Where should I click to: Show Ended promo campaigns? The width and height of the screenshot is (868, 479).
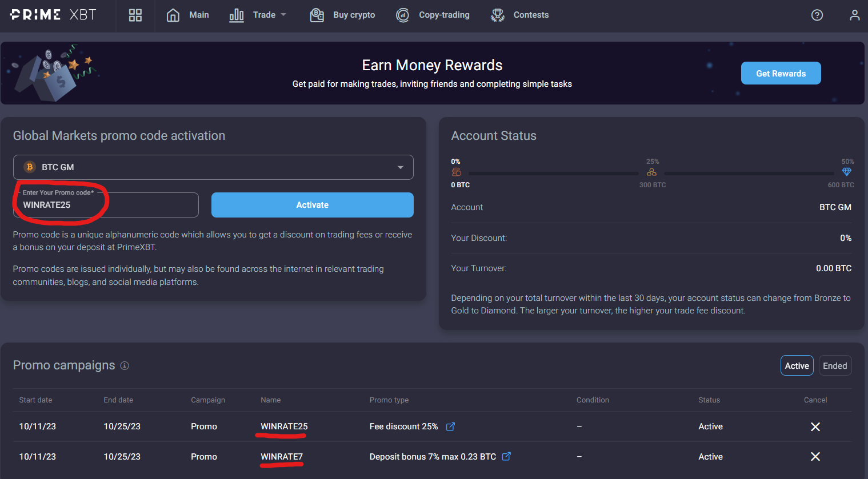835,366
